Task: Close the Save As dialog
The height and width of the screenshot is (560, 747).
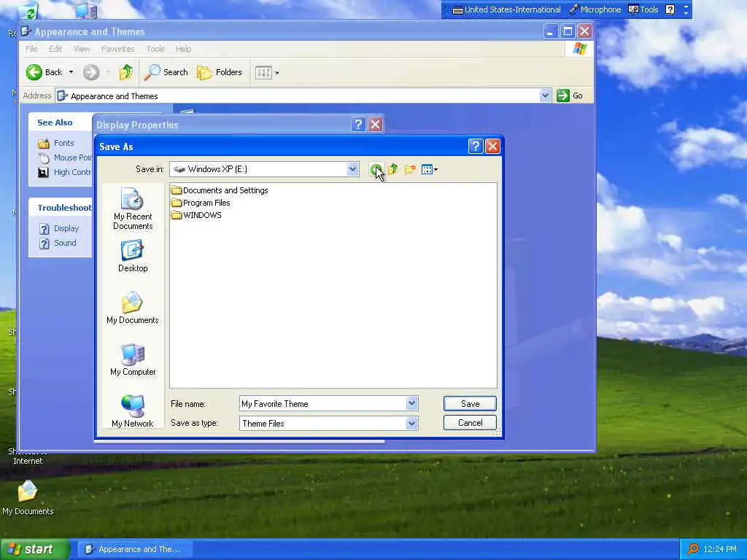Action: pyautogui.click(x=492, y=146)
